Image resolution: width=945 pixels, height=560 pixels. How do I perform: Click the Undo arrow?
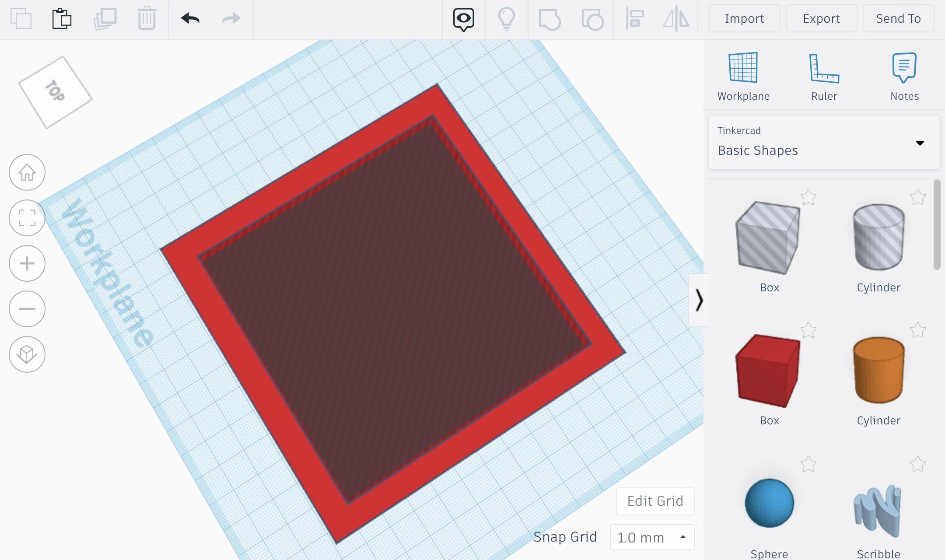point(190,19)
